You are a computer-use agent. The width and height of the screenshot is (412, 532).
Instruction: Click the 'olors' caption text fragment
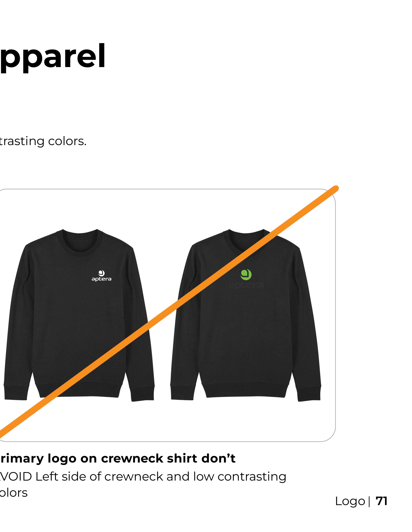(14, 493)
